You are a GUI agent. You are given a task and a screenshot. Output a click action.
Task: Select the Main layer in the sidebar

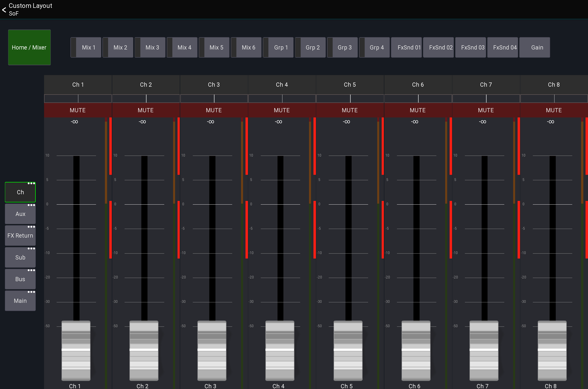20,300
